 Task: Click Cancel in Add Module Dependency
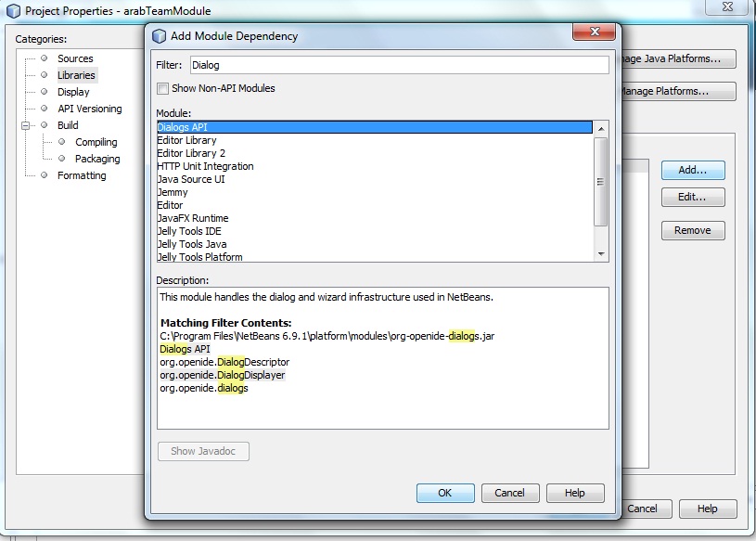point(509,493)
